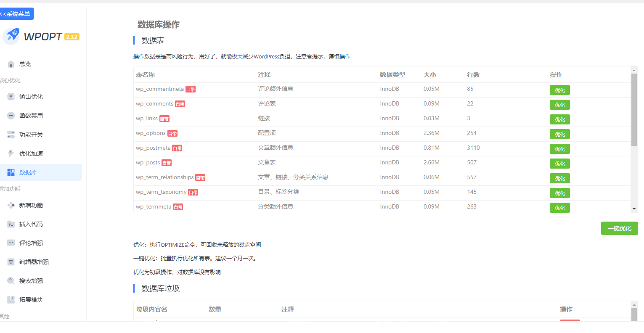Optimize the wp_options table
This screenshot has height=333, width=644.
click(559, 134)
